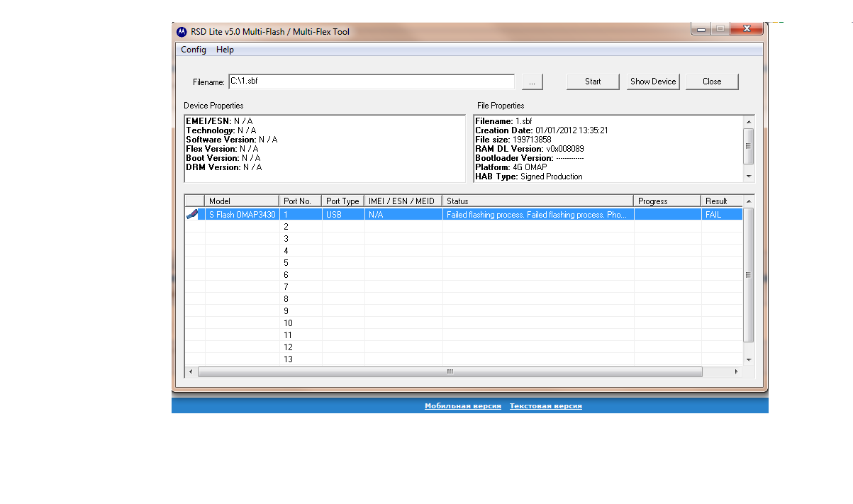
Task: Click the Filename input field
Action: [372, 82]
